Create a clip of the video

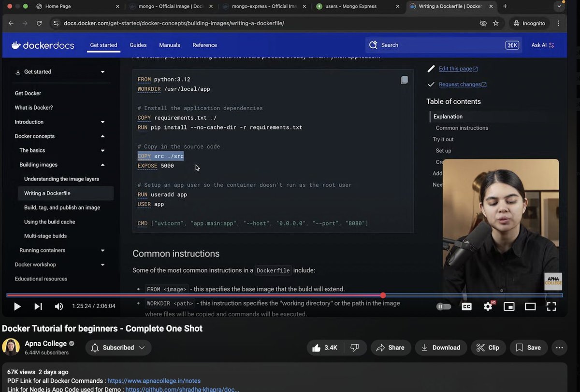click(488, 348)
